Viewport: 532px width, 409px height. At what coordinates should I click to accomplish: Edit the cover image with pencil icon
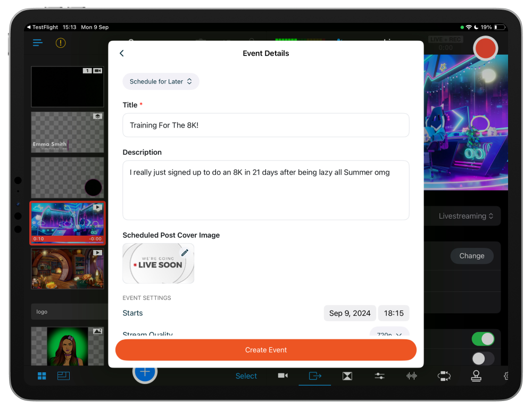coord(185,253)
